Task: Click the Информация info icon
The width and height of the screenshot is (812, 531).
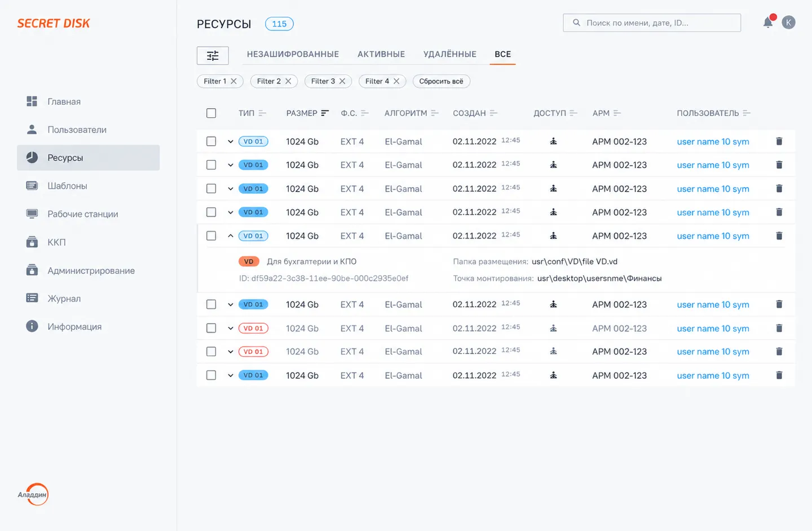Action: point(32,326)
